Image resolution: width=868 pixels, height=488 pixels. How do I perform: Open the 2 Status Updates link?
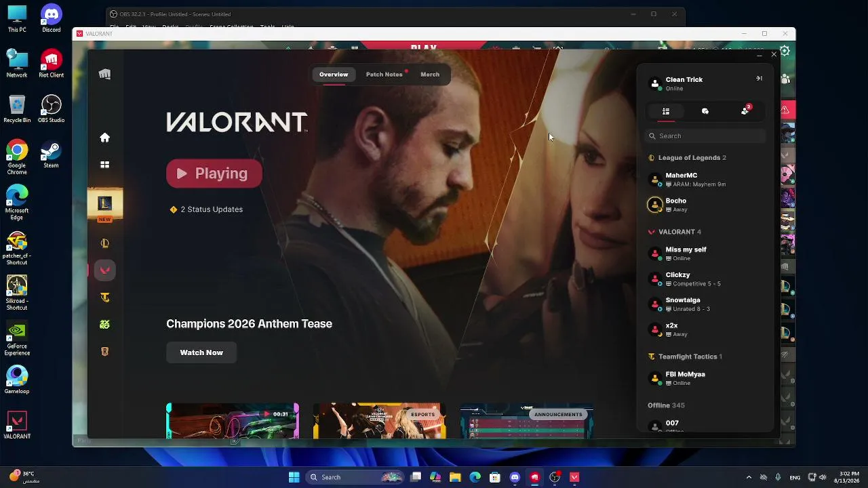click(x=207, y=209)
